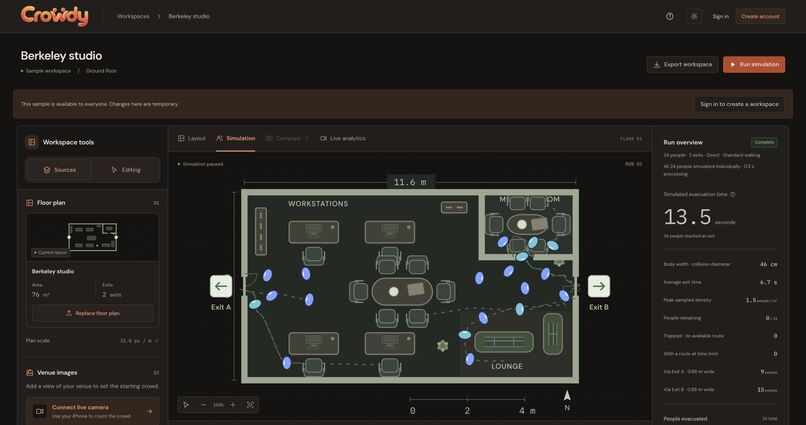806x425 pixels.
Task: Click the Body width 46 cm value
Action: click(x=768, y=264)
